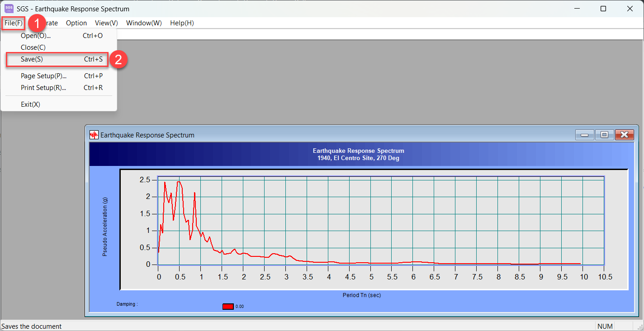Choose Open(O)... from the File menu
644x331 pixels.
59,35
